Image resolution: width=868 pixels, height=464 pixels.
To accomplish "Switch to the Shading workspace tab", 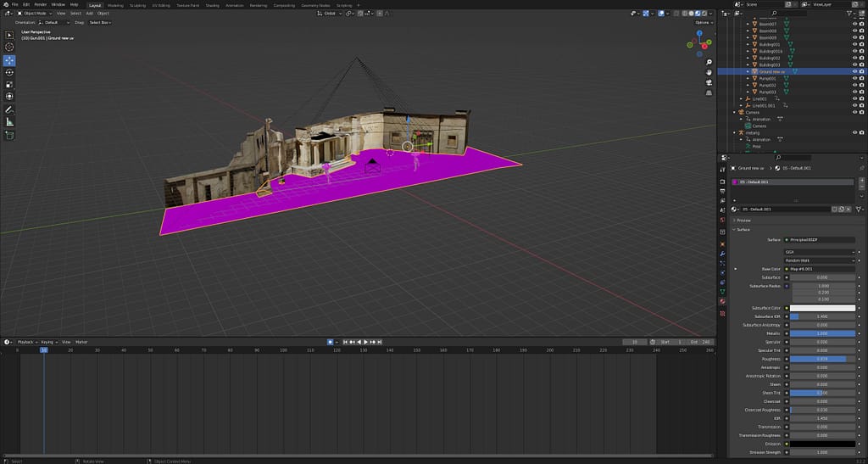I will point(212,4).
